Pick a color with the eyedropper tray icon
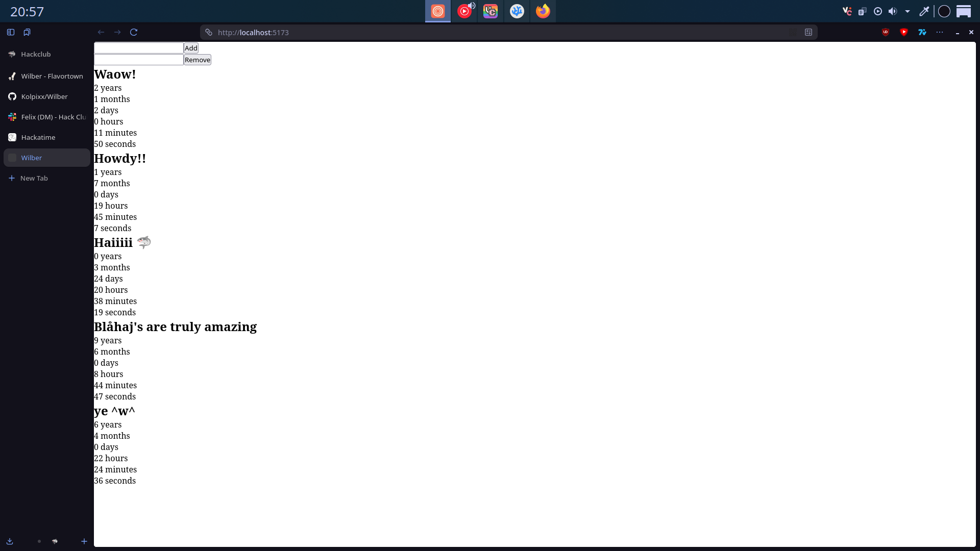Screen dimensions: 980x551 [x=924, y=11]
